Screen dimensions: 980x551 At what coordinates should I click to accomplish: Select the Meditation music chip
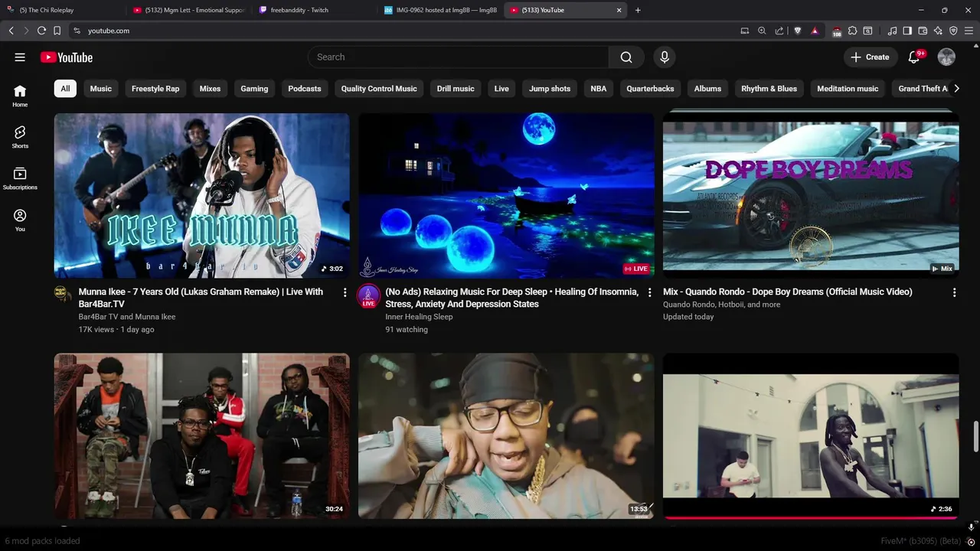click(x=848, y=89)
